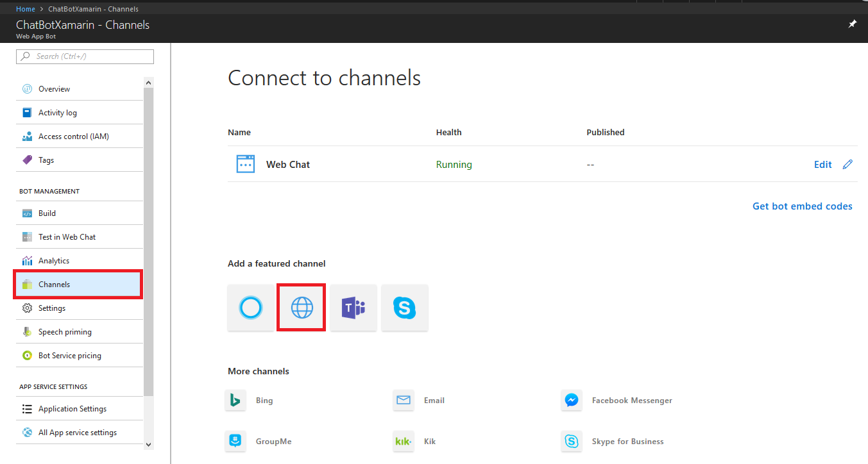This screenshot has width=868, height=464.
Task: Select the Email channel label
Action: click(434, 401)
